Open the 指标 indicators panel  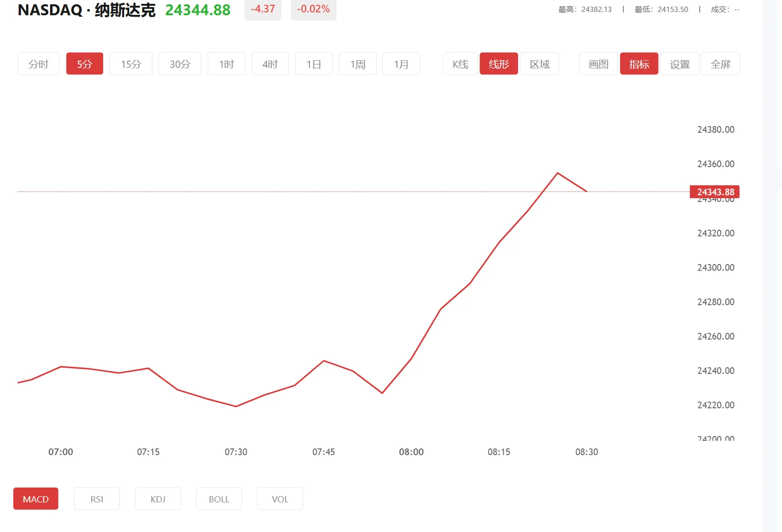[x=639, y=64]
